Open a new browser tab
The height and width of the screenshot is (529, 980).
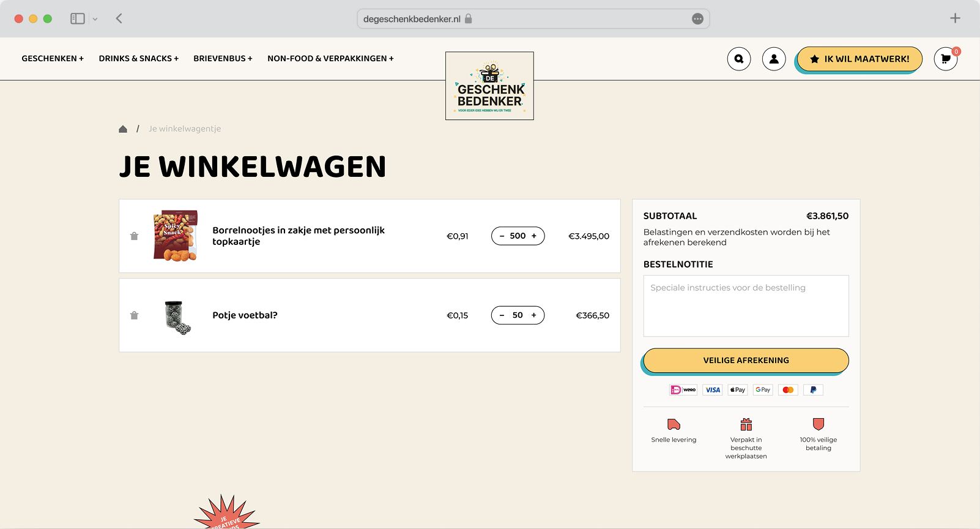pos(955,18)
